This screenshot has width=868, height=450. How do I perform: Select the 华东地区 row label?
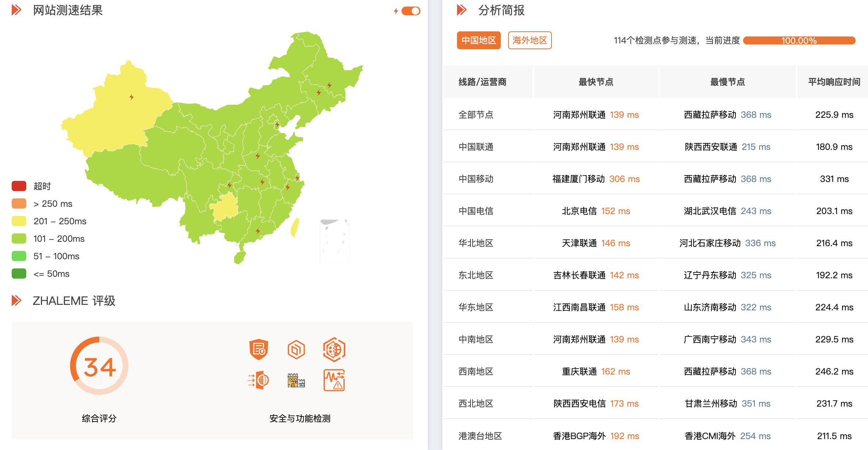(x=476, y=307)
